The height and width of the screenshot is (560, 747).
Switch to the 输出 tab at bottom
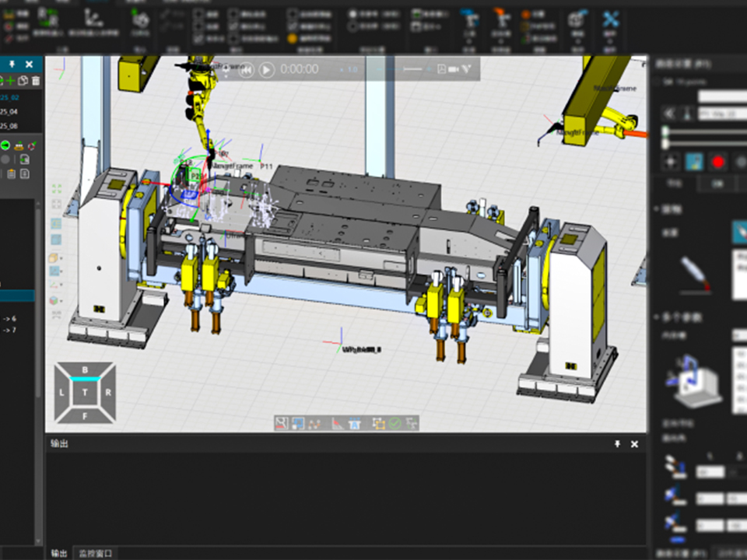coord(59,553)
